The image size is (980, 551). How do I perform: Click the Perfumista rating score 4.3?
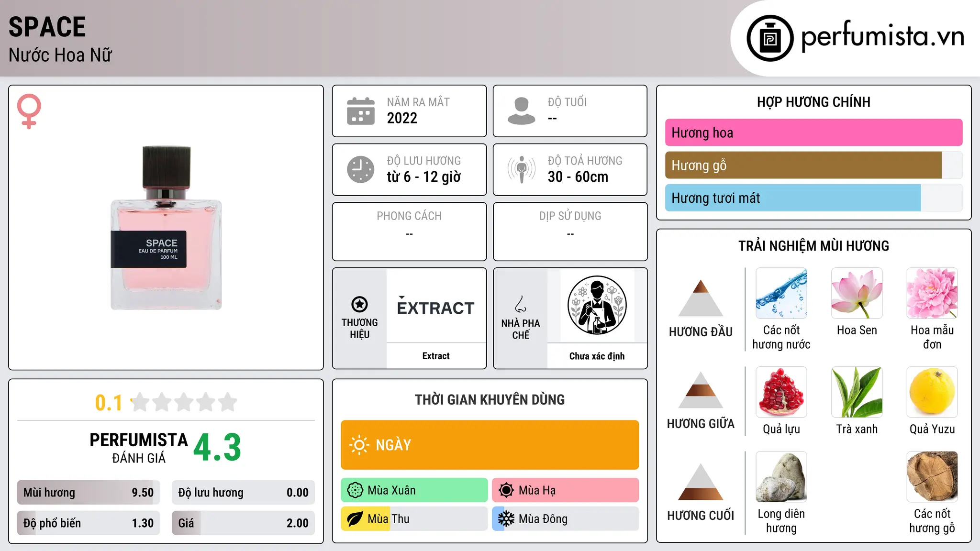[x=217, y=448]
